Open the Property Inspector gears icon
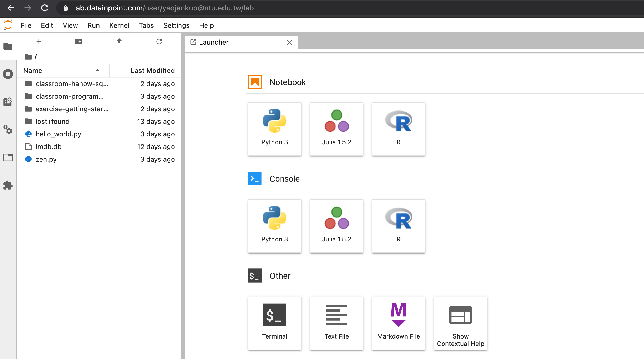644x359 pixels. pos(8,130)
